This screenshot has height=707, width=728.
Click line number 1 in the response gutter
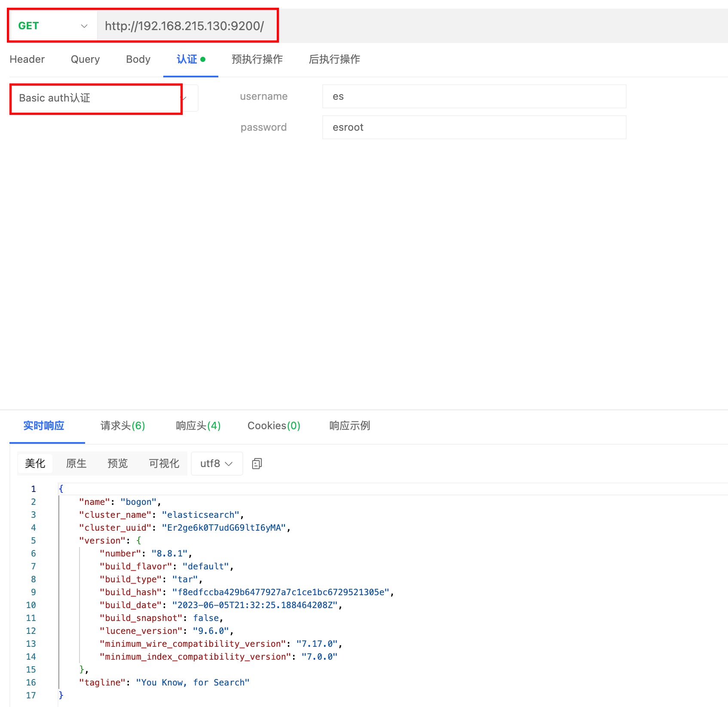click(34, 489)
